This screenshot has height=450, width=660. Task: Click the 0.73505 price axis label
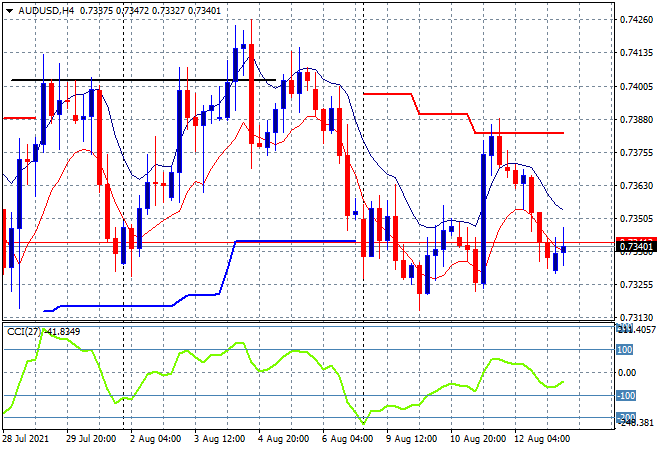pos(636,219)
